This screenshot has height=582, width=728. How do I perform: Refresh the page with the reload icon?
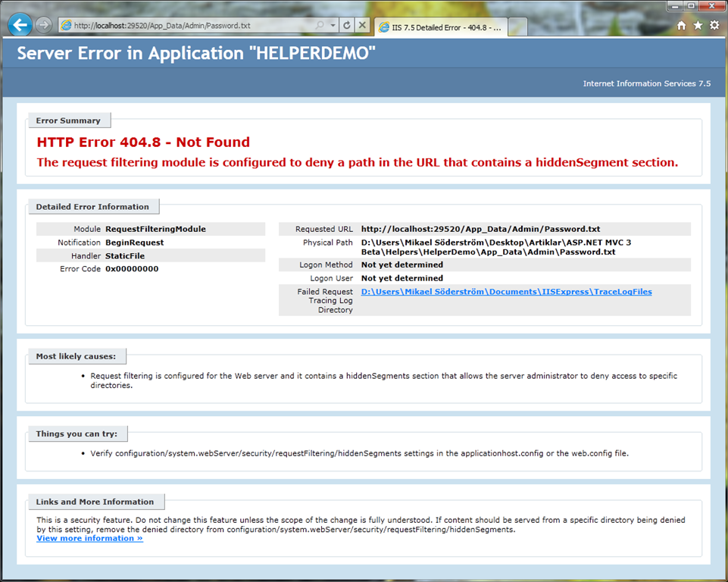tap(347, 25)
